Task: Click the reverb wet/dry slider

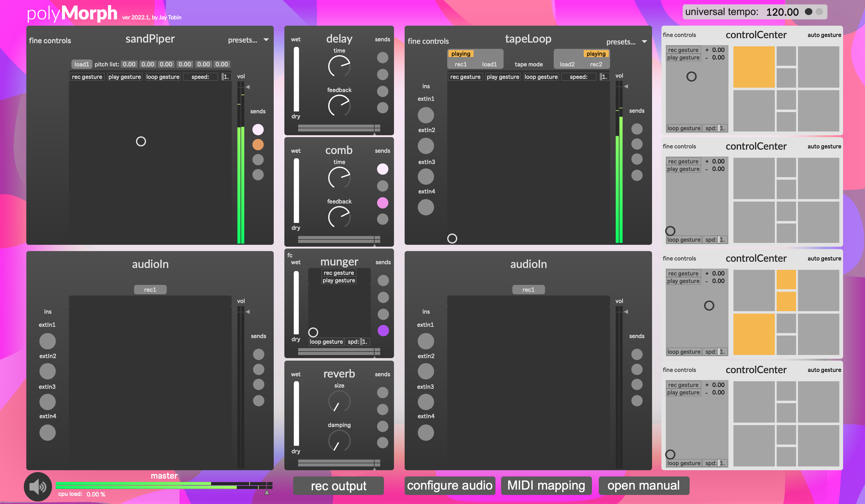Action: pos(296,414)
